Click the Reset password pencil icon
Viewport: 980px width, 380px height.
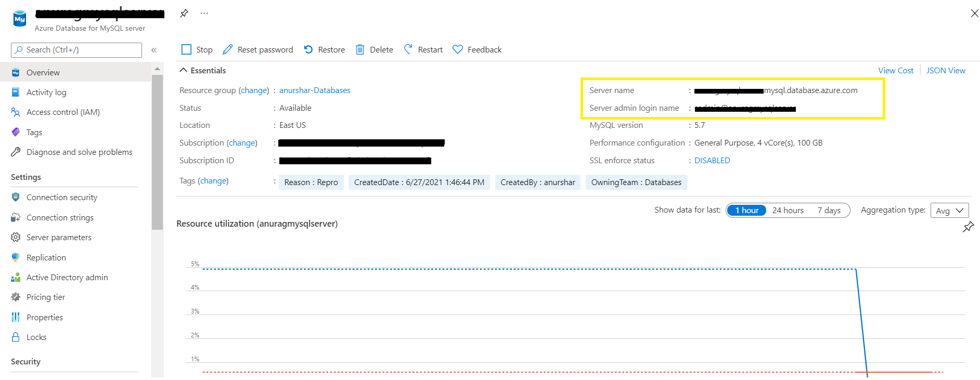pyautogui.click(x=227, y=49)
